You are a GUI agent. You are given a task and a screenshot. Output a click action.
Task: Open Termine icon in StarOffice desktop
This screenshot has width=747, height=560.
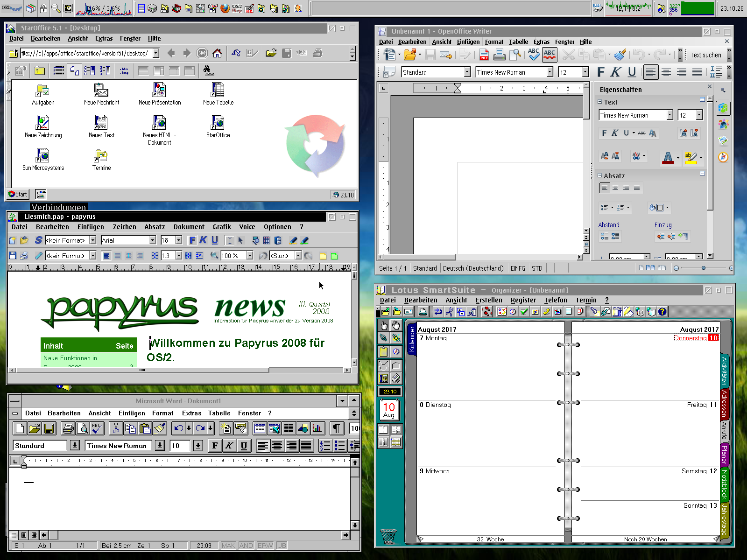click(101, 156)
